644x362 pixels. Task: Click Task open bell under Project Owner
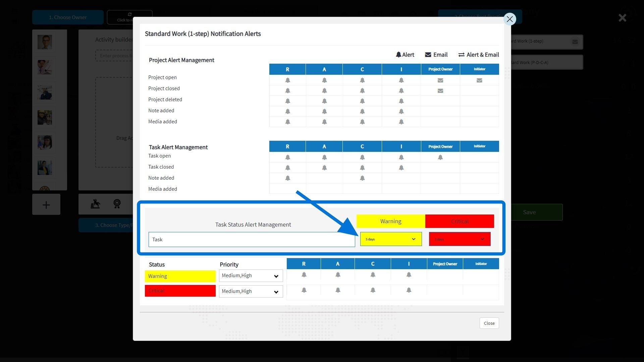tap(440, 157)
